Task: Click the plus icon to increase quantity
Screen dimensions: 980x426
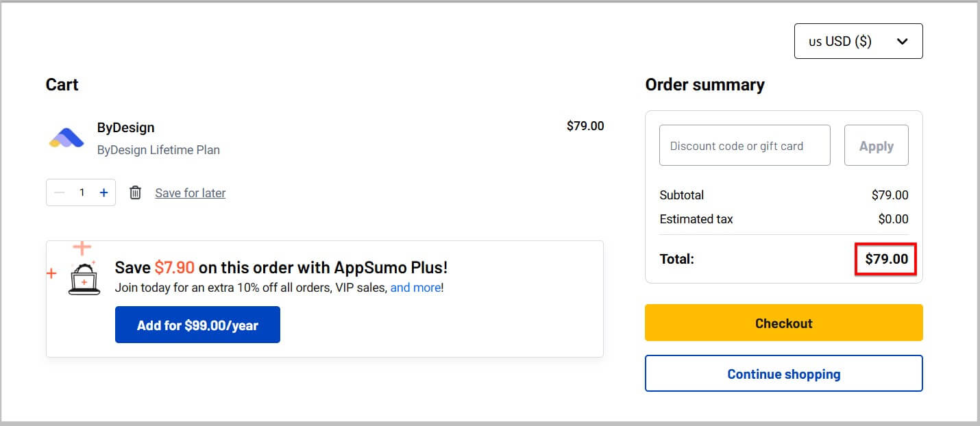Action: (103, 192)
